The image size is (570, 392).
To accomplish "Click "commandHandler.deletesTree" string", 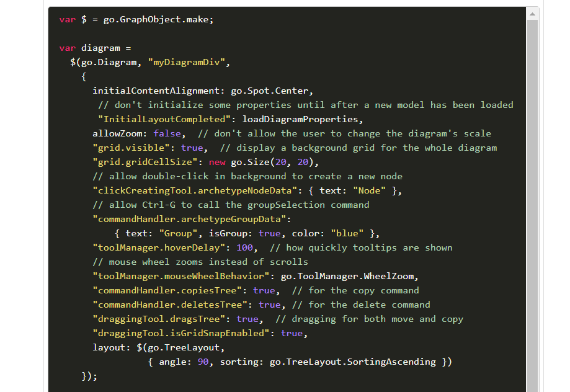I will (x=170, y=305).
